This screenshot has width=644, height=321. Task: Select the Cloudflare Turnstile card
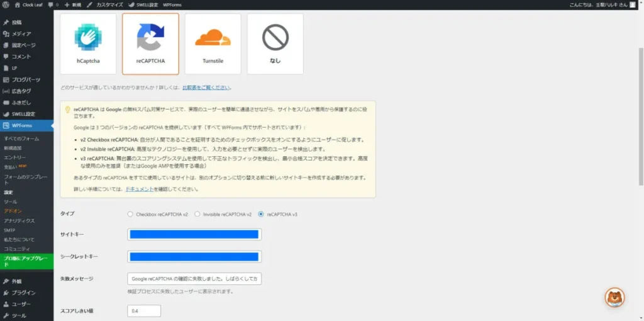click(213, 44)
